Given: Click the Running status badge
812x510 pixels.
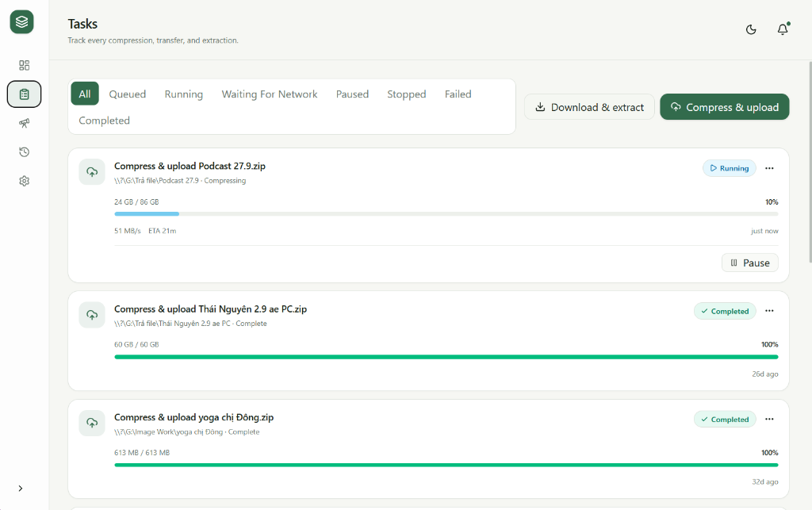Looking at the screenshot, I should 730,168.
